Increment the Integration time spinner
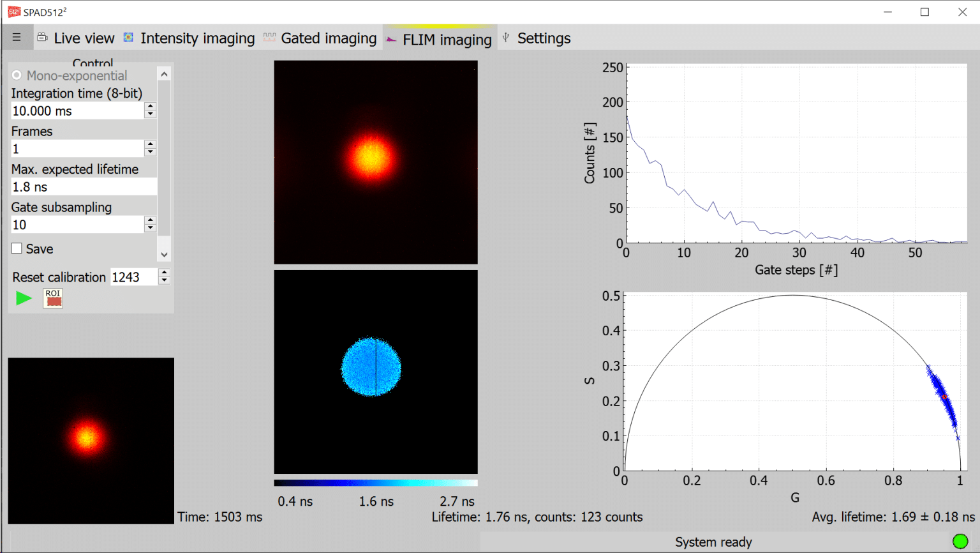Screen dimensions: 980x553 click(x=151, y=107)
